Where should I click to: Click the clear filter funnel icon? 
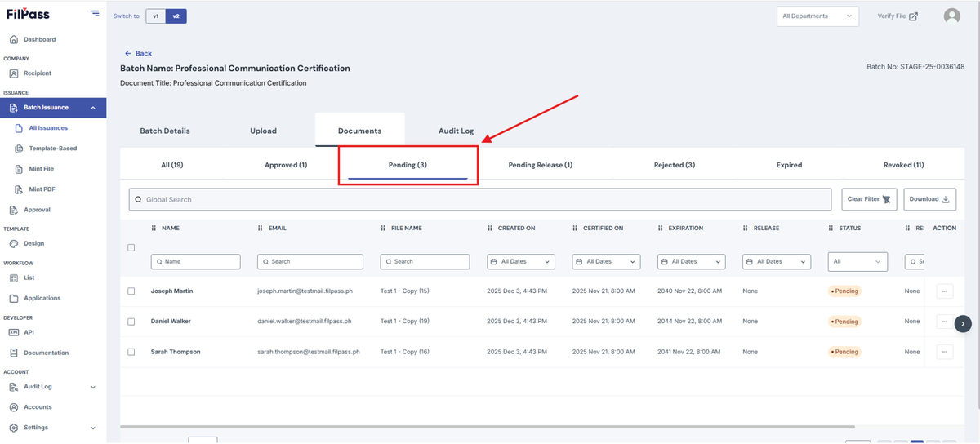pyautogui.click(x=887, y=199)
